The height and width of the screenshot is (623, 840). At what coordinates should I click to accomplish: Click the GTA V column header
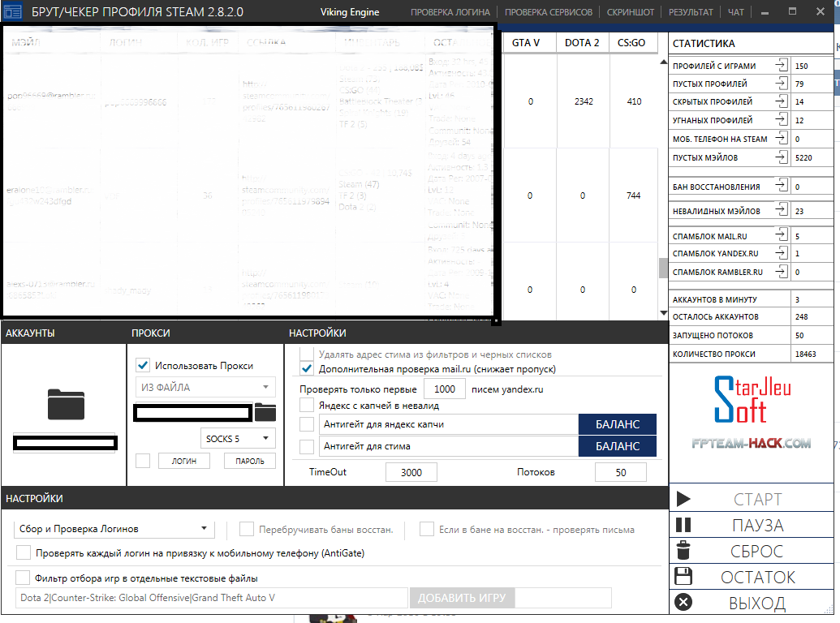click(526, 43)
